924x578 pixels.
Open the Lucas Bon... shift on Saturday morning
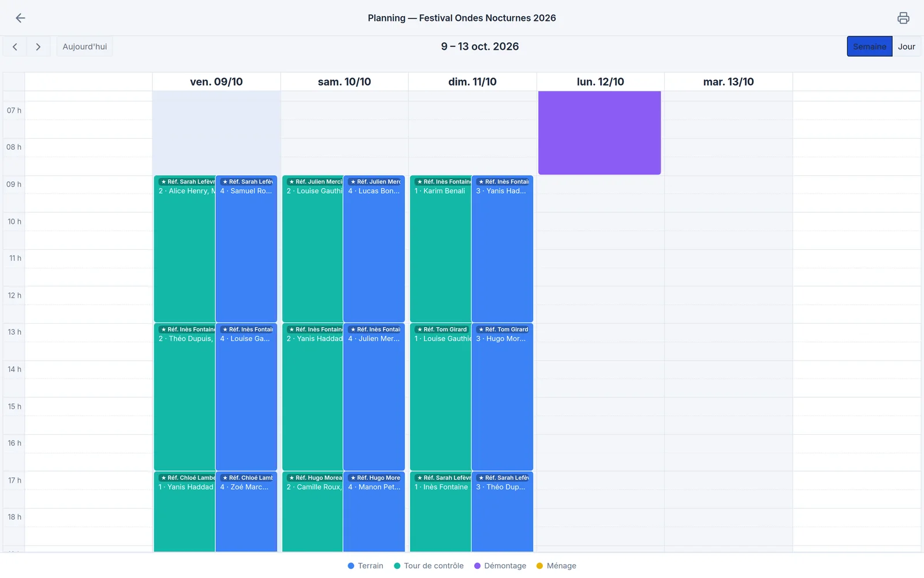coord(374,249)
